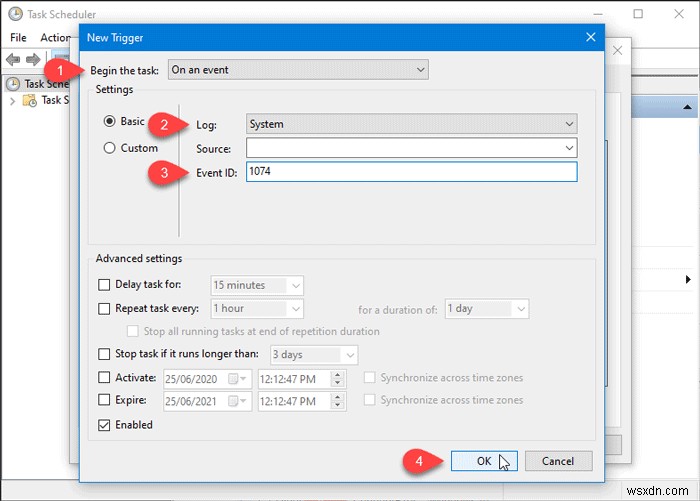The image size is (700, 501).
Task: Tick the Expire checkbox
Action: point(104,400)
